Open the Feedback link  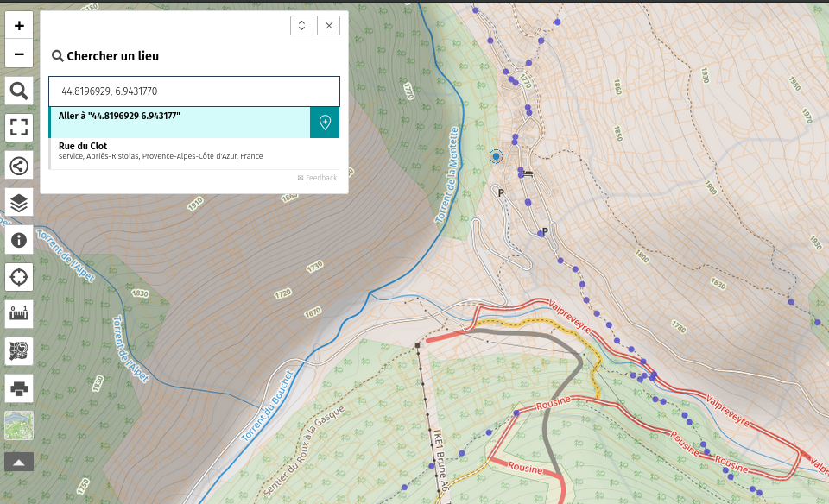point(317,178)
